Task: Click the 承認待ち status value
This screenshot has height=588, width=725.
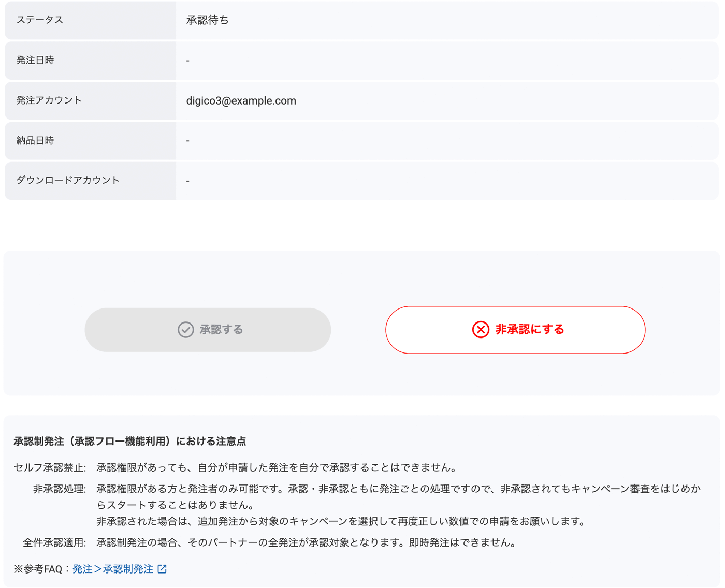Action: point(207,20)
